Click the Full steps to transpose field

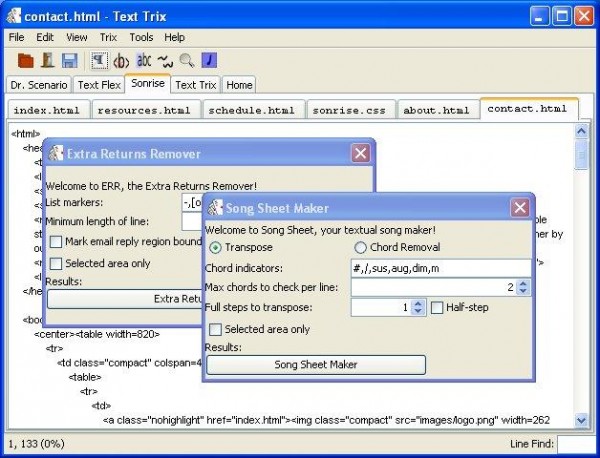click(x=381, y=308)
